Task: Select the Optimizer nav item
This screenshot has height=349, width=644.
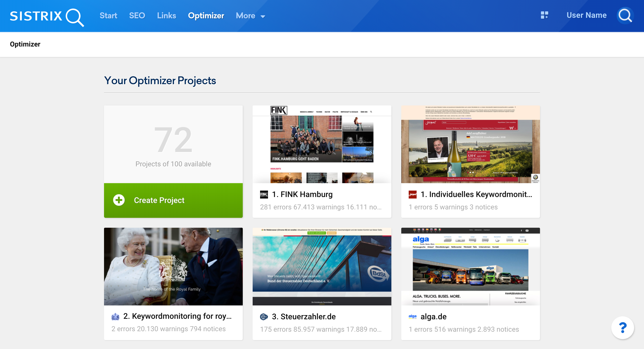Action: (x=206, y=16)
